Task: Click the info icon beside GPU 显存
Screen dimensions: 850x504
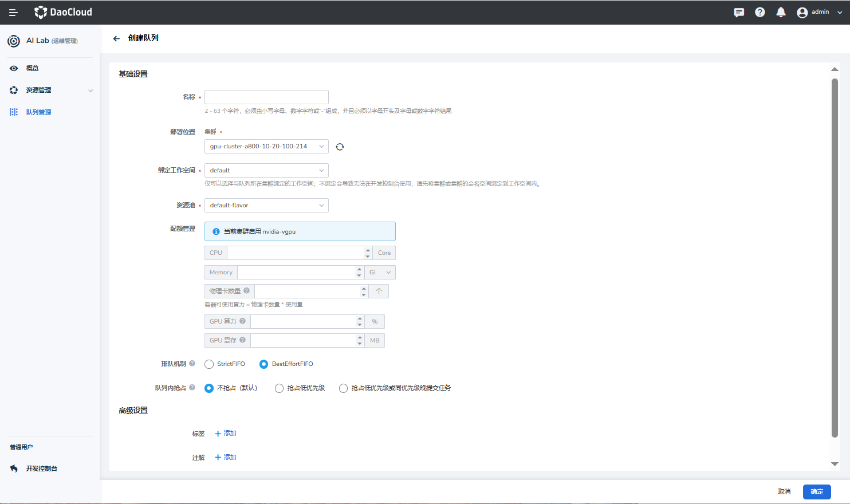Action: point(243,340)
